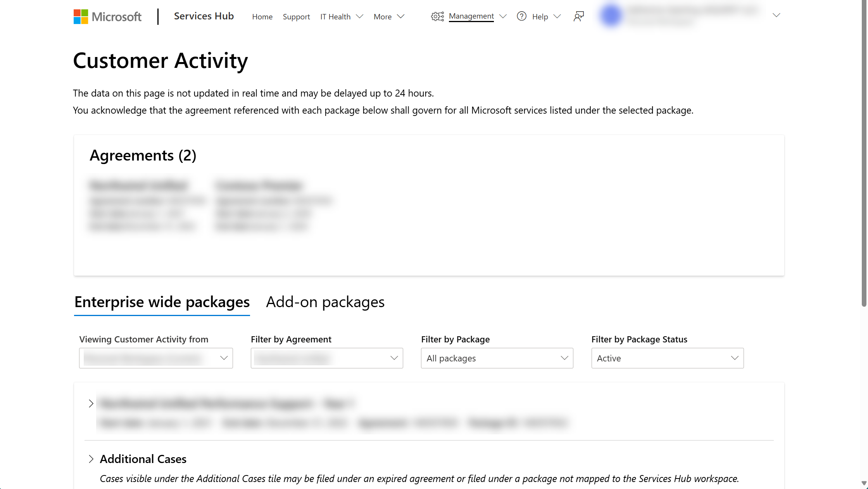Select Viewing Customer Activity from field
The image size is (868, 489).
[x=155, y=358]
